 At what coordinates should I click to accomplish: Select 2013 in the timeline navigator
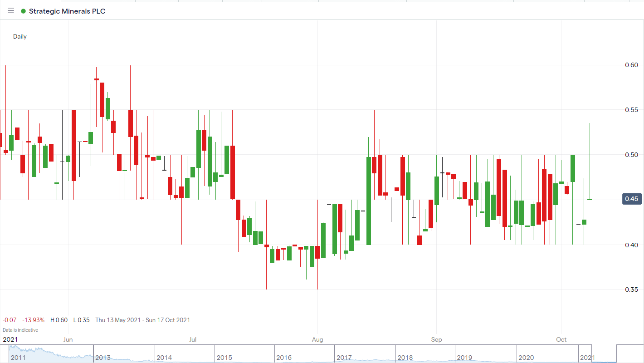pyautogui.click(x=102, y=358)
